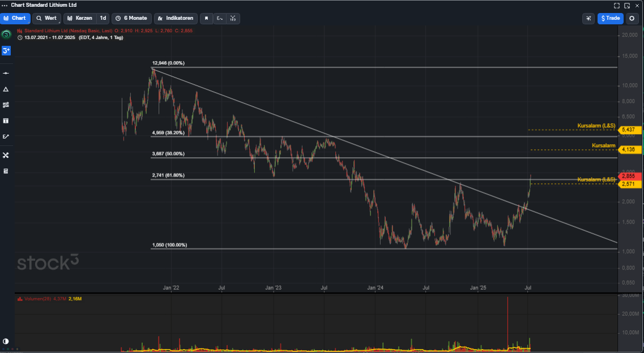Select the Text annotation tool

click(x=6, y=121)
